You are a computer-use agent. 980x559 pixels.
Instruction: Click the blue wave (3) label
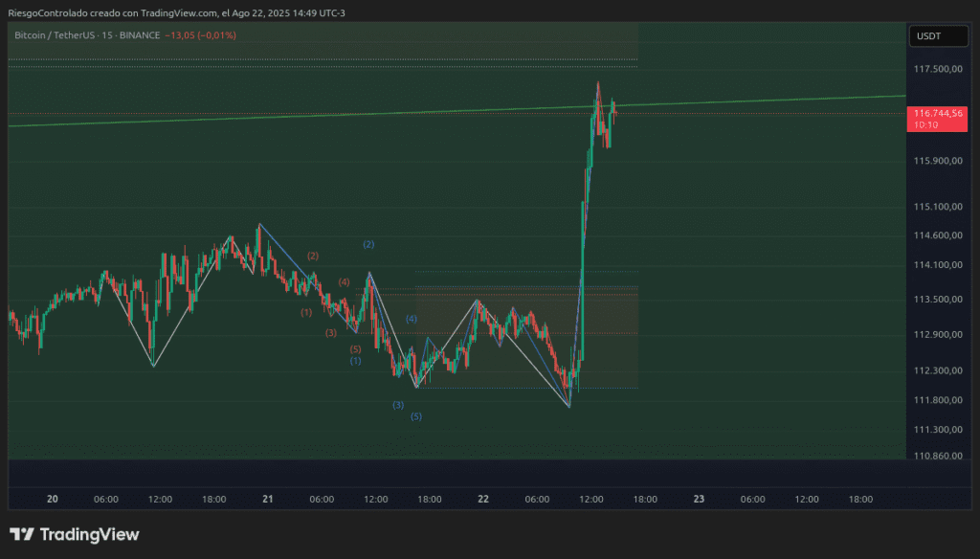tap(398, 405)
